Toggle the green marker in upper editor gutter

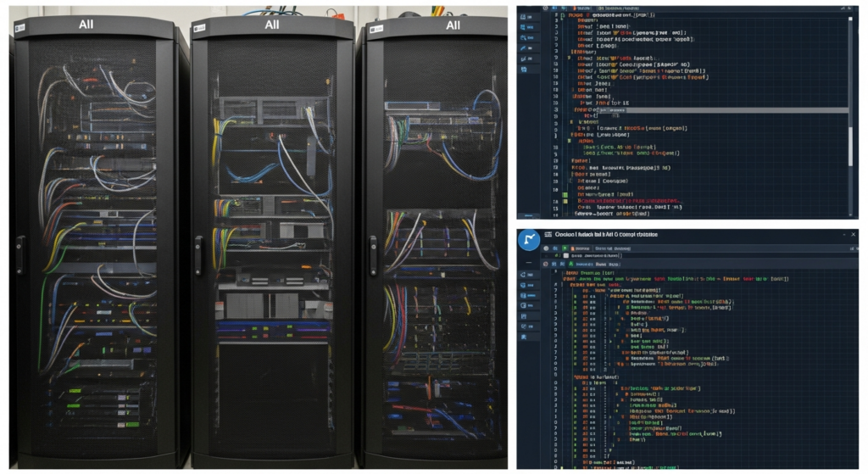pyautogui.click(x=565, y=195)
